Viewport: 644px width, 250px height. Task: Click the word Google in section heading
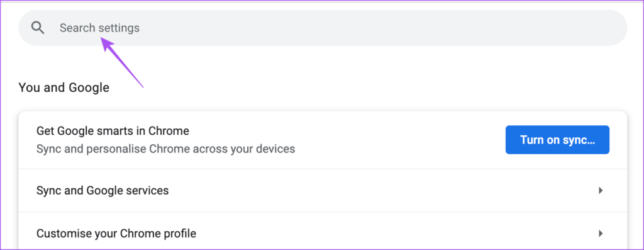click(x=89, y=88)
